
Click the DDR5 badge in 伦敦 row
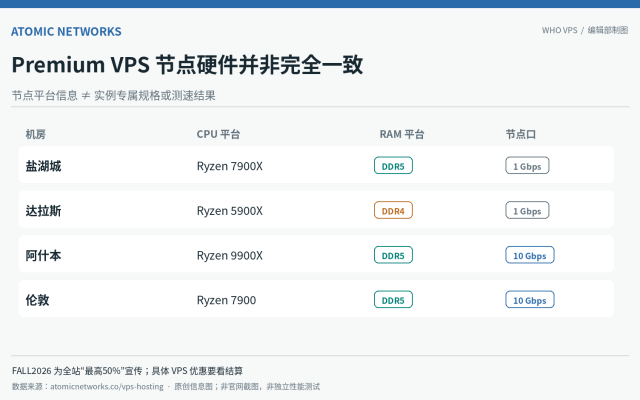pos(393,299)
